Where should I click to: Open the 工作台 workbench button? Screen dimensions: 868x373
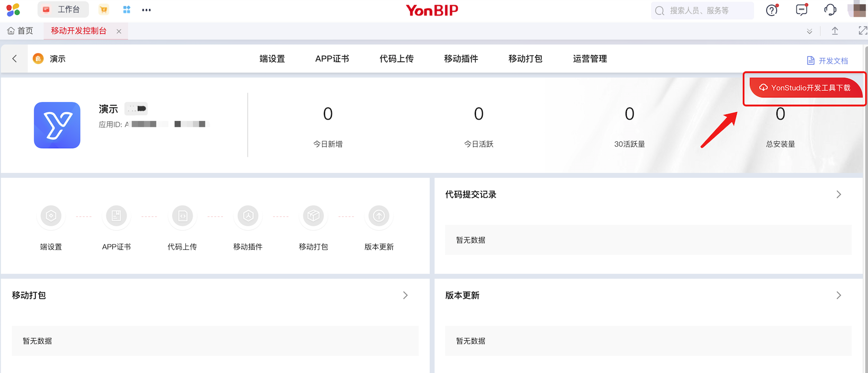pyautogui.click(x=63, y=10)
